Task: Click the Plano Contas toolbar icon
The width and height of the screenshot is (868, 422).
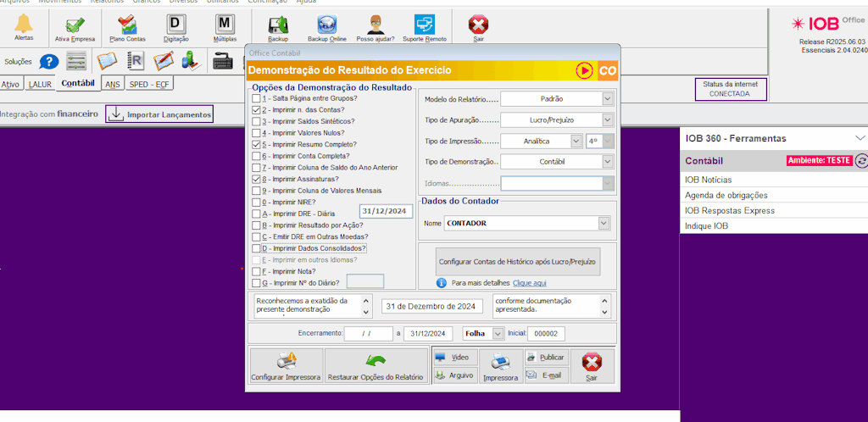Action: point(127,26)
